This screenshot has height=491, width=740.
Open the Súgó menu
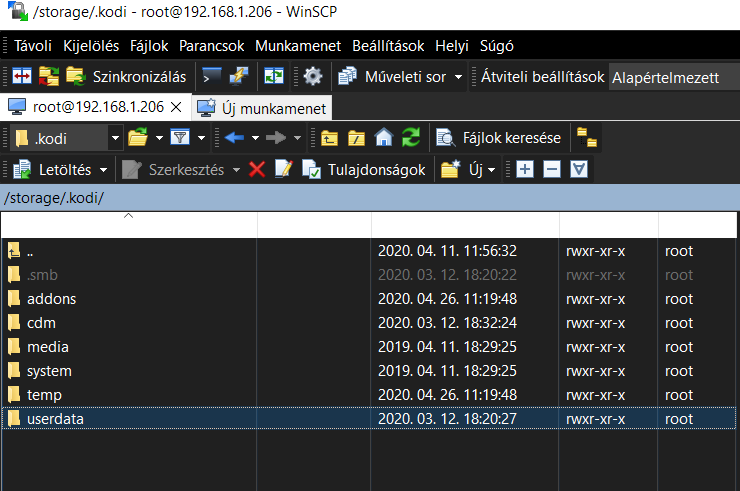tap(496, 46)
